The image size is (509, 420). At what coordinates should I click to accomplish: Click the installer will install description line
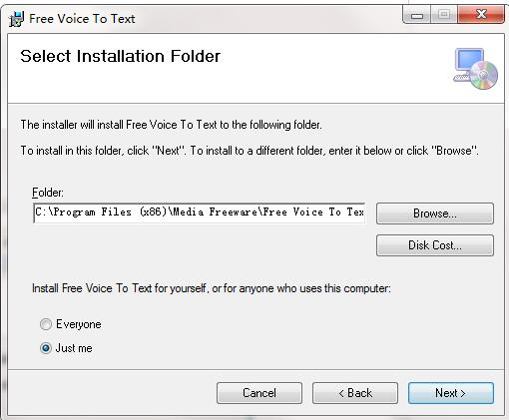coord(172,125)
